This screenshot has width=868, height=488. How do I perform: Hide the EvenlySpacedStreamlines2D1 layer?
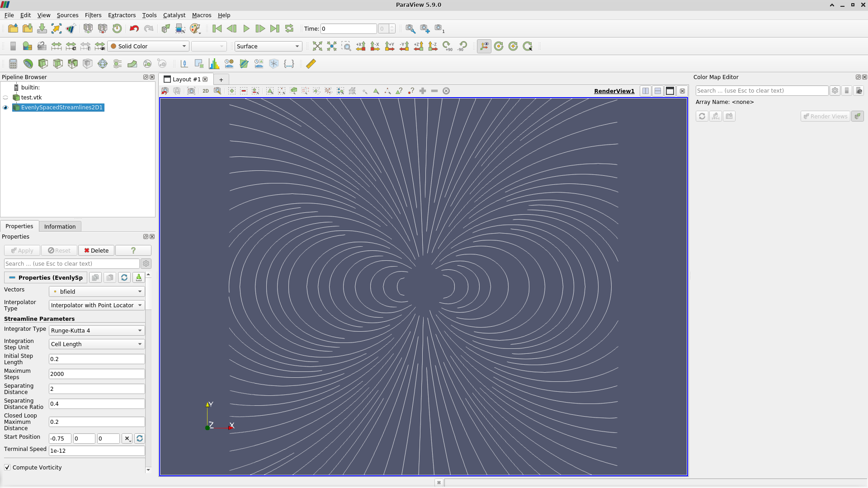tap(5, 108)
